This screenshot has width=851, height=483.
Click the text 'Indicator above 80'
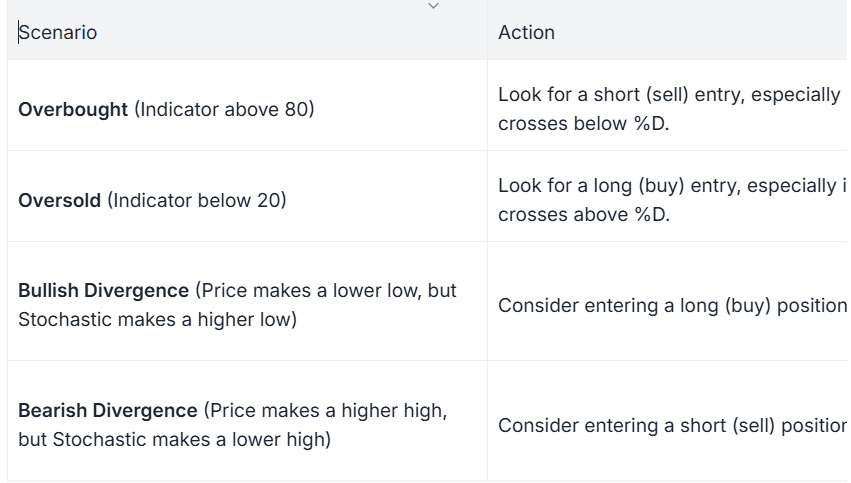click(224, 109)
